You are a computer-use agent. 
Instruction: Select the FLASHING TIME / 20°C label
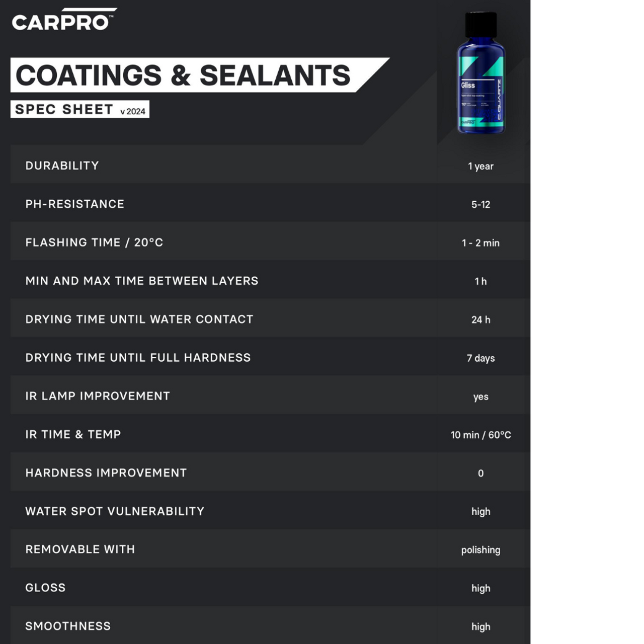click(94, 243)
